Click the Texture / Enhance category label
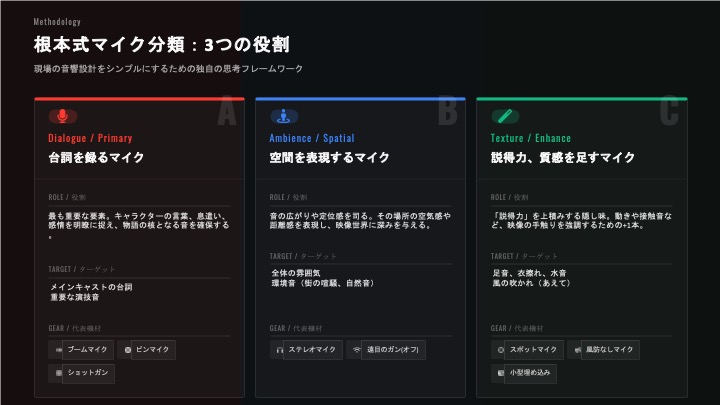Image resolution: width=720 pixels, height=405 pixels. [x=532, y=138]
